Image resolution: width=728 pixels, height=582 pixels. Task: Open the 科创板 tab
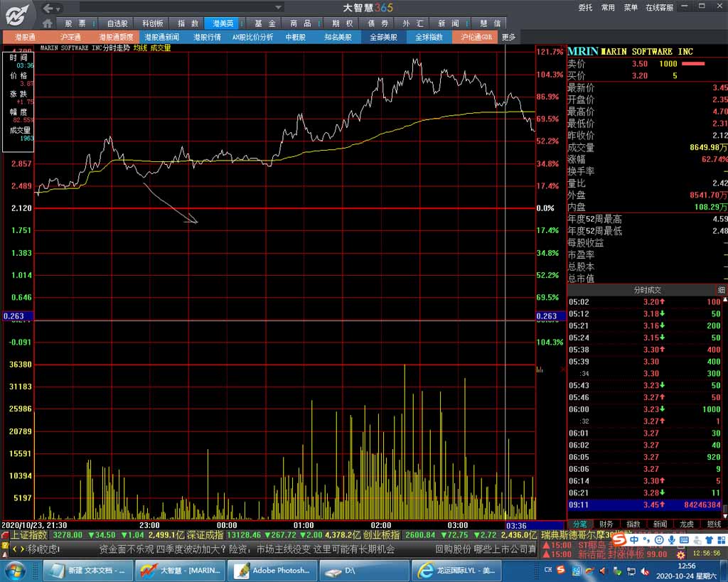pos(152,23)
